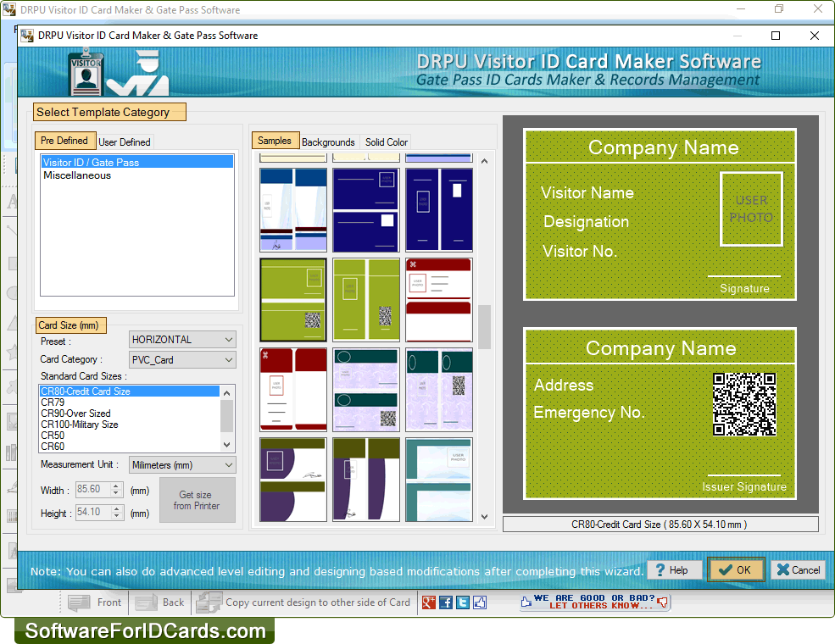
Task: Open the Backgrounds tab
Action: tap(328, 142)
